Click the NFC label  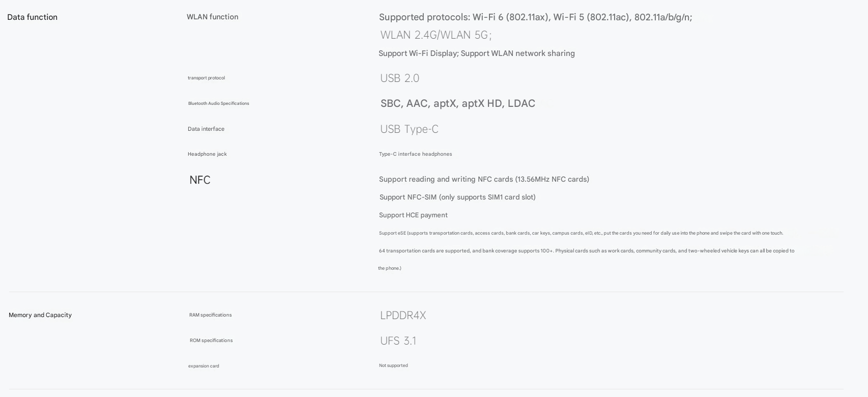tap(199, 180)
